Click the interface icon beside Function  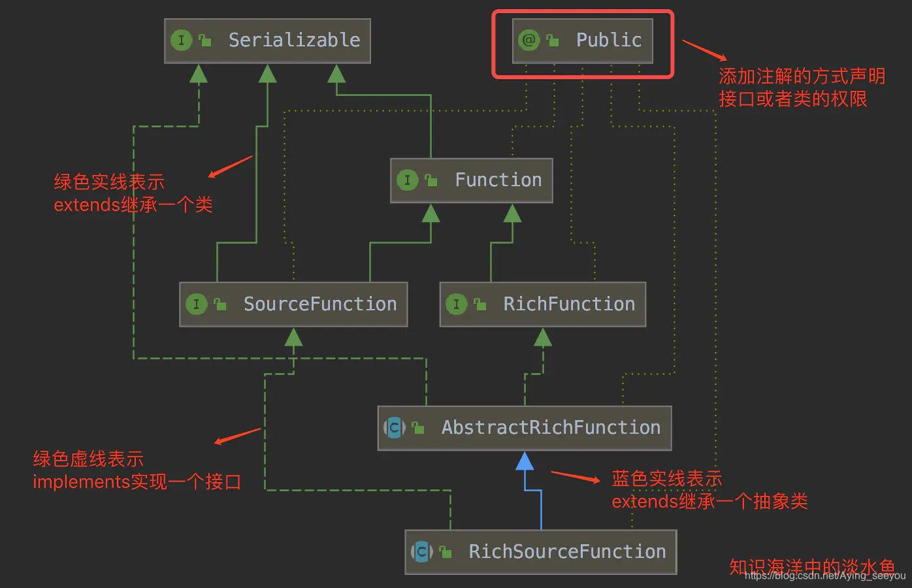[407, 180]
